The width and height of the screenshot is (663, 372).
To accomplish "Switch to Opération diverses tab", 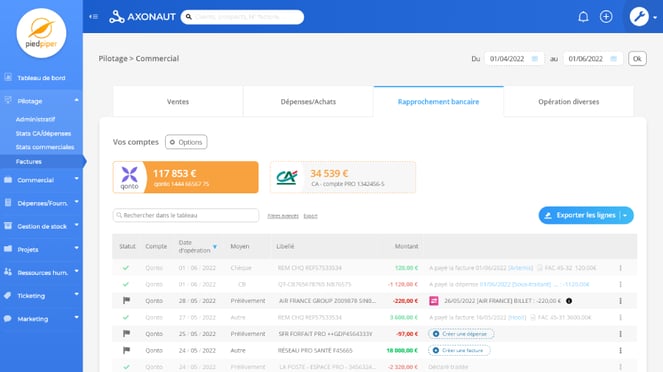I will click(569, 101).
